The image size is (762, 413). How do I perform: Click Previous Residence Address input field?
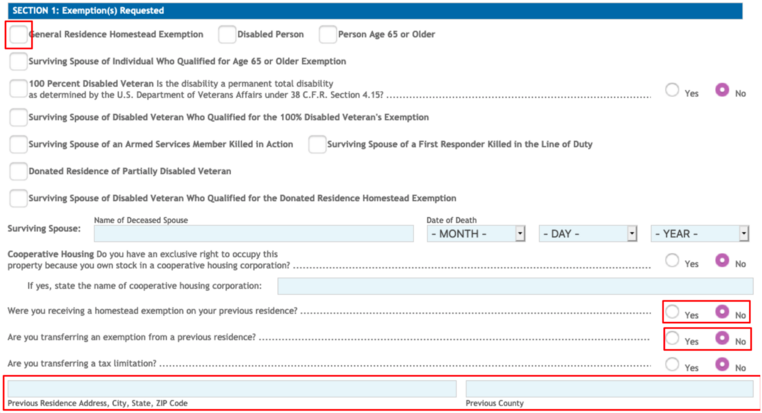232,389
